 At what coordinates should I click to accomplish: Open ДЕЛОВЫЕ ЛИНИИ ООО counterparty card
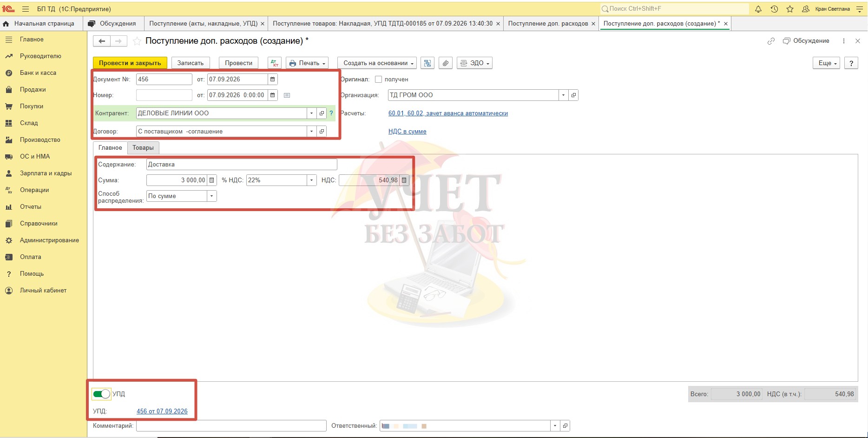click(x=322, y=113)
